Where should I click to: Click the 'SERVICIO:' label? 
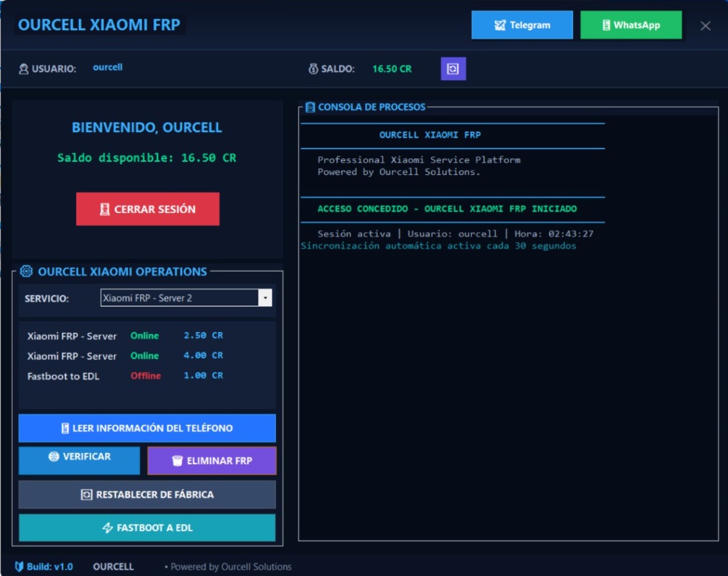point(47,299)
